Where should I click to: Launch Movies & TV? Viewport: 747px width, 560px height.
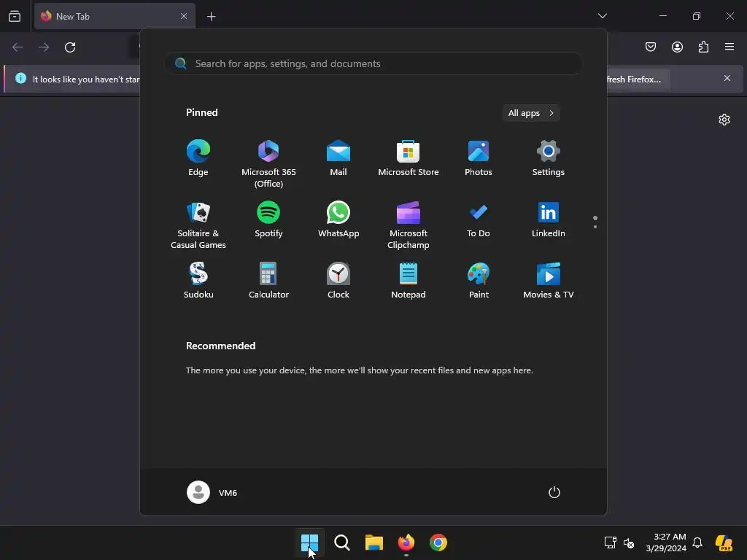(x=549, y=281)
